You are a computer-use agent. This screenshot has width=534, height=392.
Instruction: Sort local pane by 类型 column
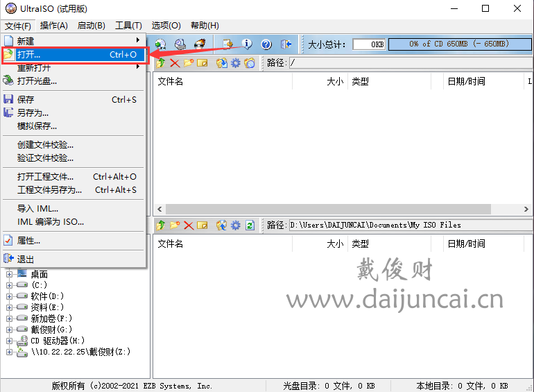point(390,244)
